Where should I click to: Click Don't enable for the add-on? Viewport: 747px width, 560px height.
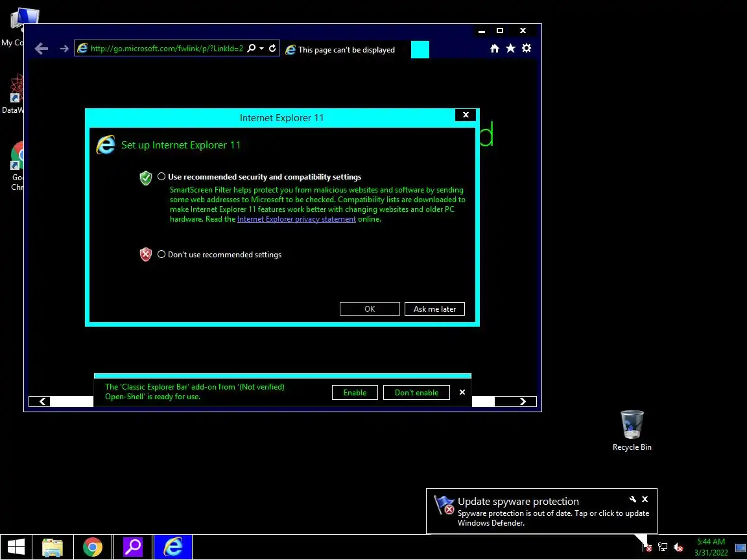(416, 392)
